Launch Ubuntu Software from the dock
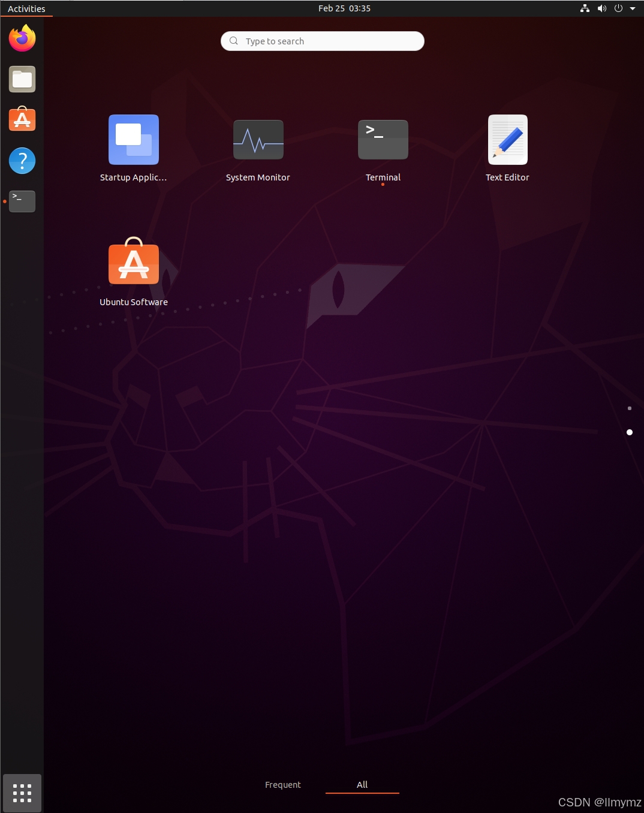The width and height of the screenshot is (644, 813). [x=22, y=119]
